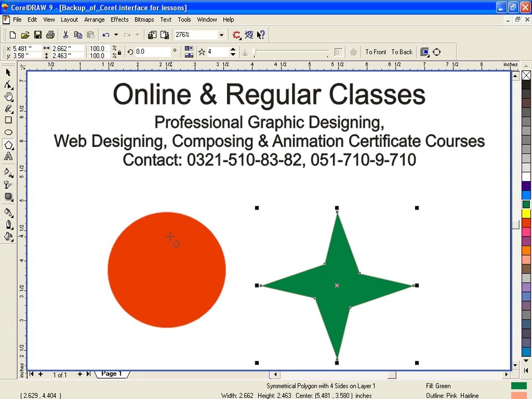Select the Freehand pencil tool
The image size is (532, 399).
coord(8,109)
